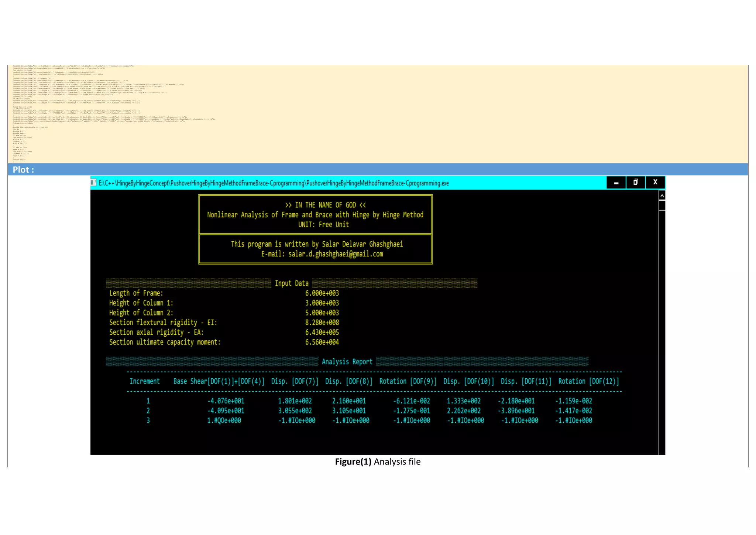
Task: Click DOF(10) value 2.262e+002
Action: [464, 411]
